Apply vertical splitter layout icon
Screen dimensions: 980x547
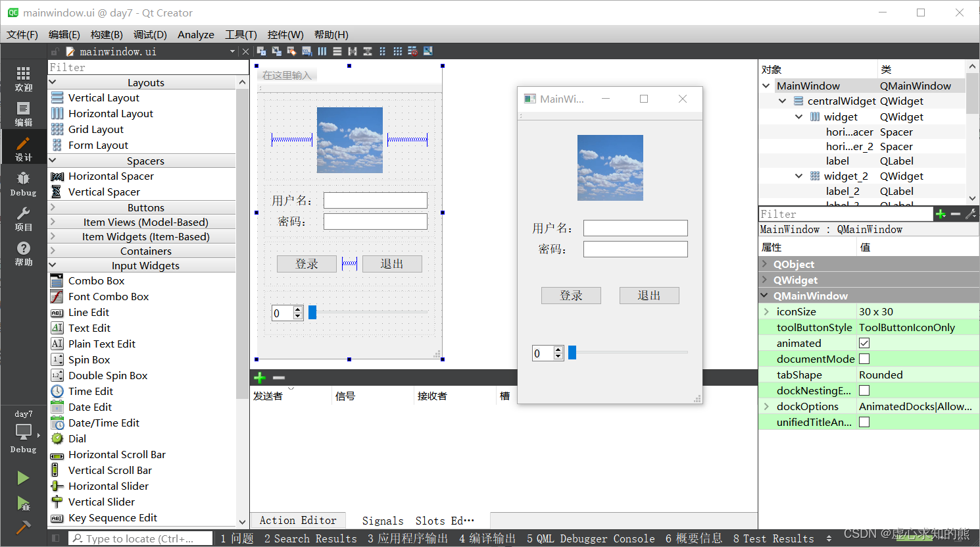point(368,51)
